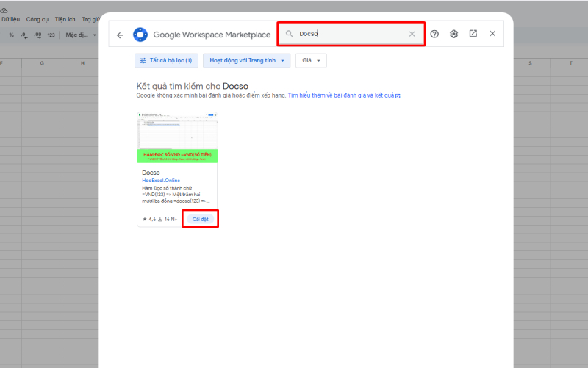Open the Tất cả bộ lọc filter
588x368 pixels.
pos(166,61)
